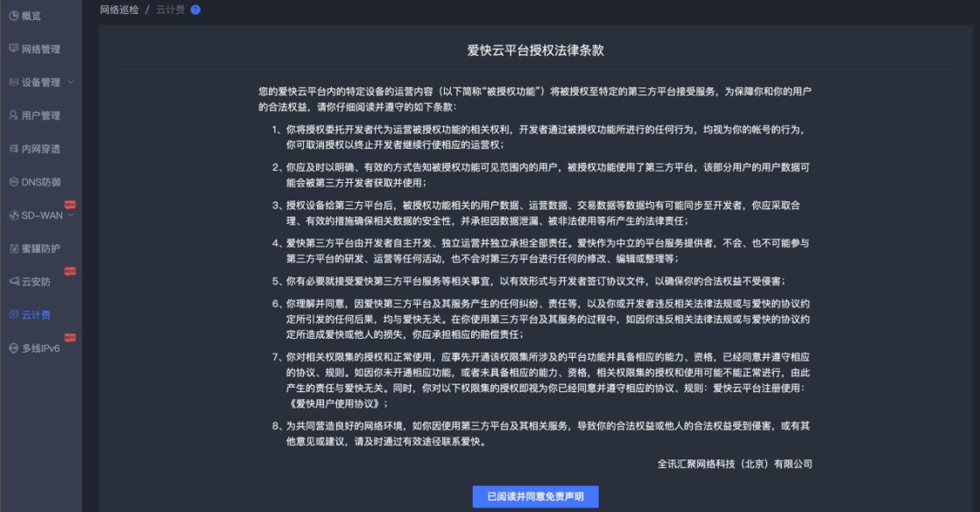This screenshot has height=512, width=980.
Task: Click the blue help question mark icon
Action: (x=195, y=10)
